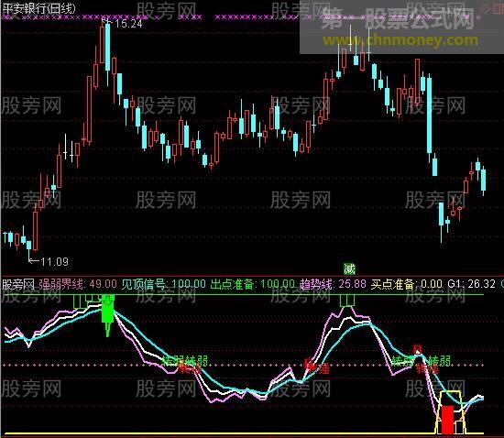Click the 强弱界线: 49.00 indicator value
504x438 pixels.
pyautogui.click(x=78, y=284)
